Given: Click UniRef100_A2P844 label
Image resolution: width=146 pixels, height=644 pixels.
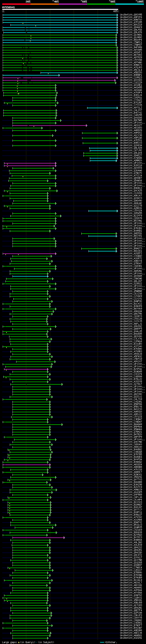Looking at the screenshot, I should [131, 590].
